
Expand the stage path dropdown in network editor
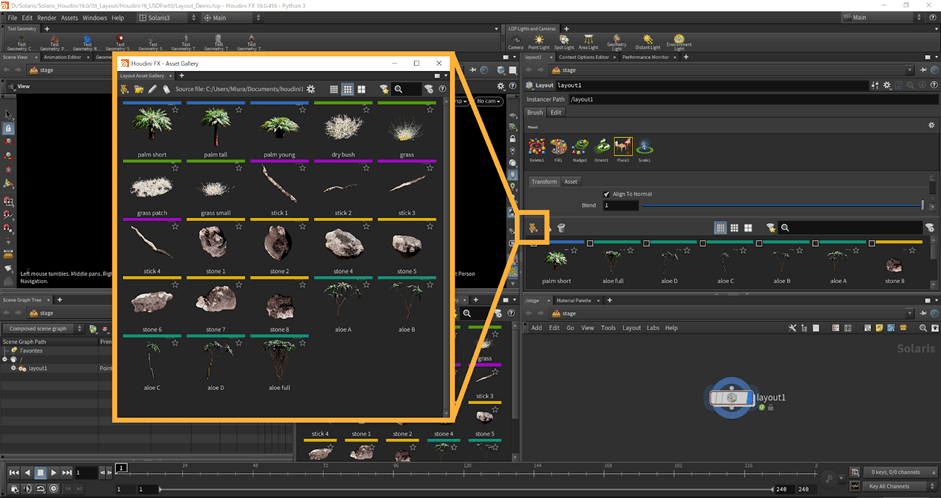(x=910, y=314)
